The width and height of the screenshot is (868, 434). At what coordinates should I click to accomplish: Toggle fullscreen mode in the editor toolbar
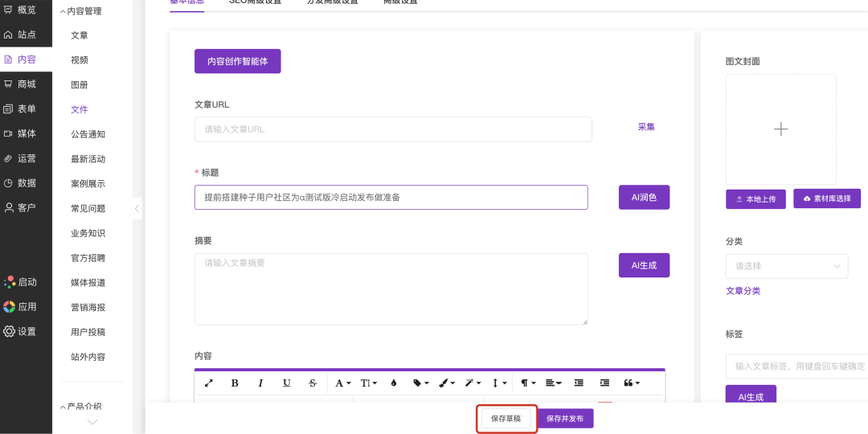coord(209,383)
